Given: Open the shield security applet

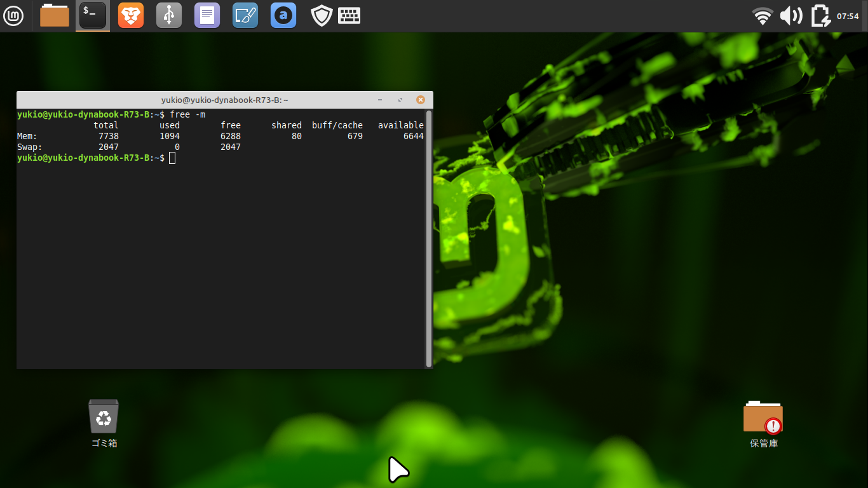Looking at the screenshot, I should [322, 16].
